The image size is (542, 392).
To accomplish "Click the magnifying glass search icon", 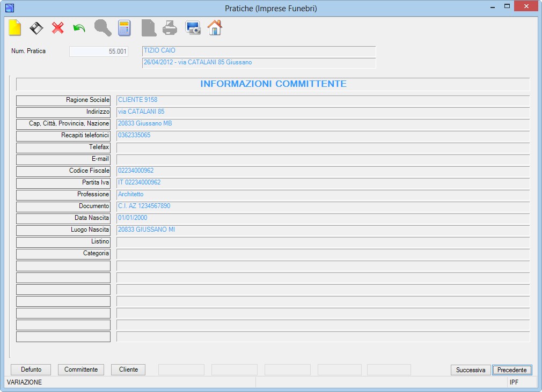I will 102,28.
